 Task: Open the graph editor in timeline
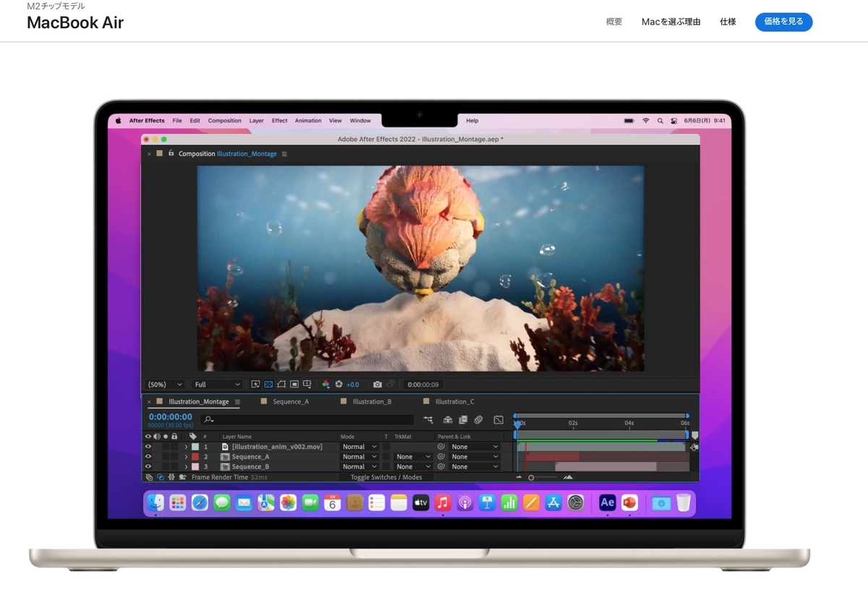click(x=498, y=419)
